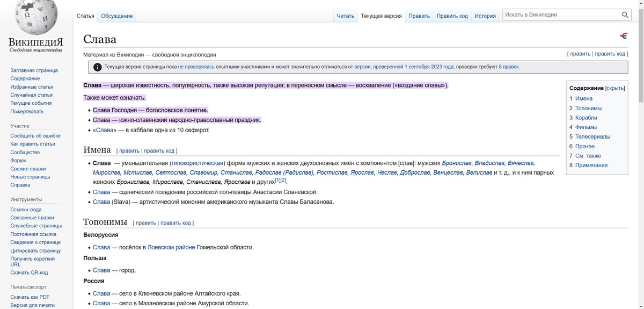
Task: Click footnote reference [1]
Action: (x=277, y=180)
